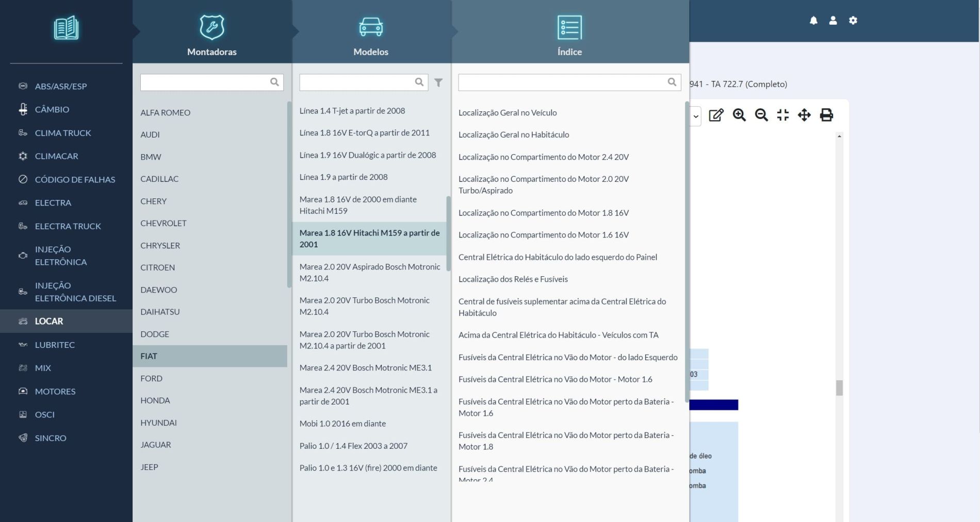The height and width of the screenshot is (522, 980).
Task: Click the notifications bell icon
Action: tap(813, 21)
